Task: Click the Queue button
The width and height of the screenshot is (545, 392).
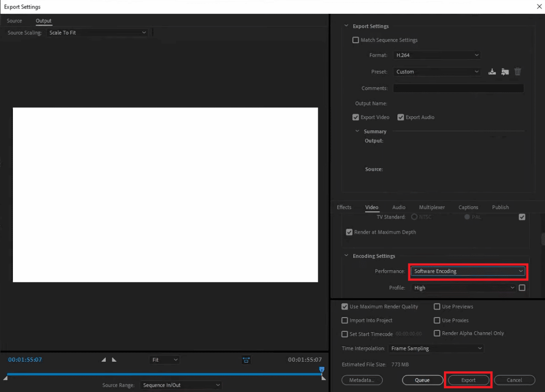Action: tap(422, 380)
